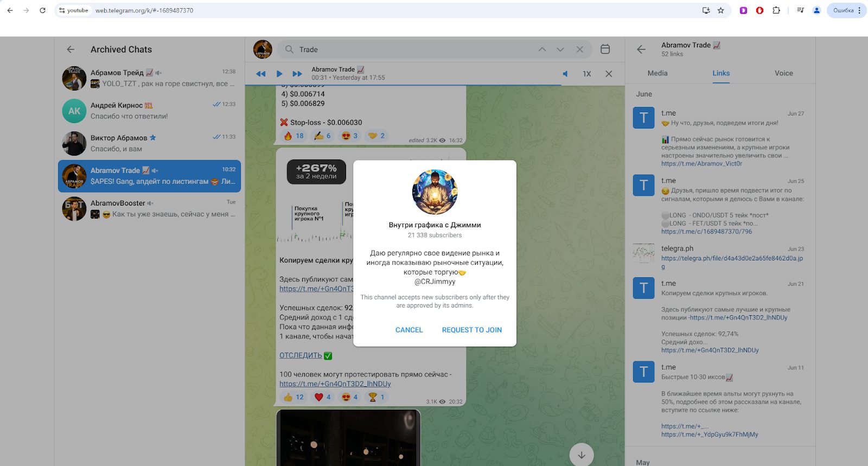Reload the browser page
This screenshot has height=466, width=868.
coord(42,10)
